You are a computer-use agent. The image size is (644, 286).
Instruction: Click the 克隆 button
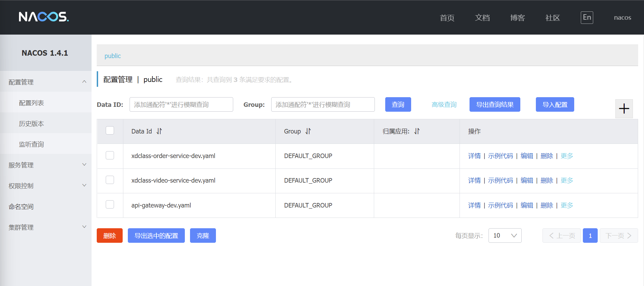click(x=203, y=236)
